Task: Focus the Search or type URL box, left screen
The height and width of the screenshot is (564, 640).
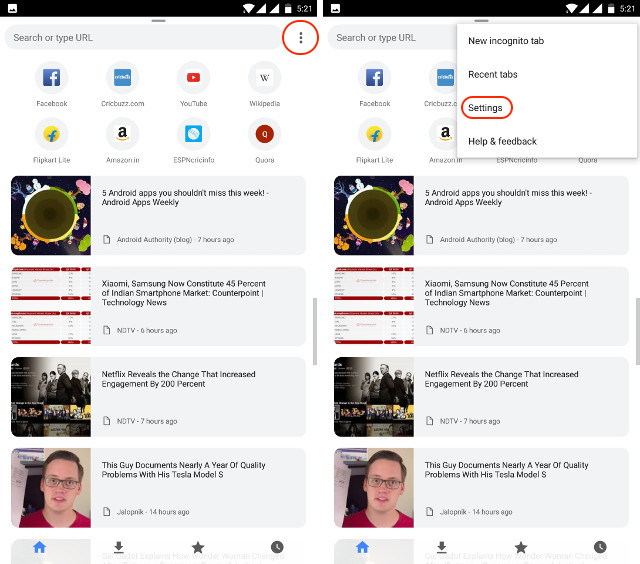Action: pyautogui.click(x=143, y=38)
